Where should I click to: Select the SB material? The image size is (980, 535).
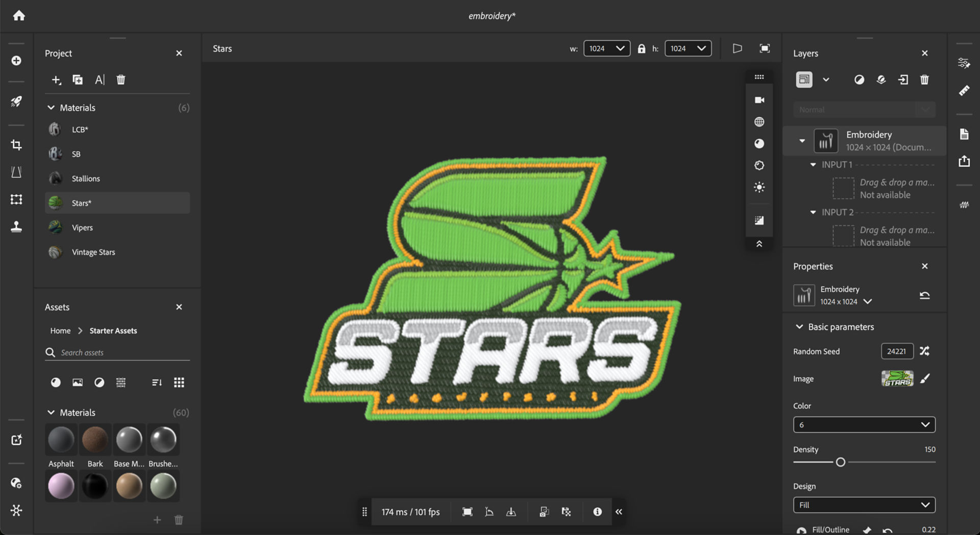click(117, 154)
